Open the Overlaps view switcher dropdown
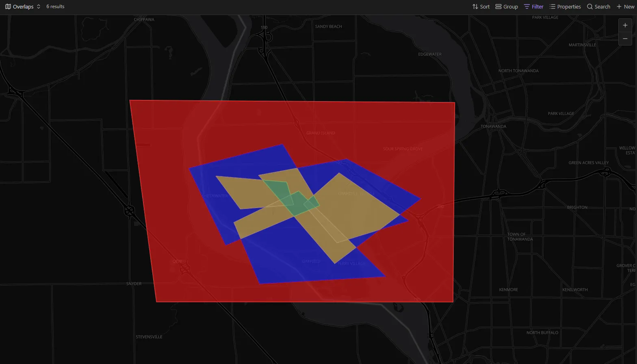The image size is (637, 364). click(23, 6)
